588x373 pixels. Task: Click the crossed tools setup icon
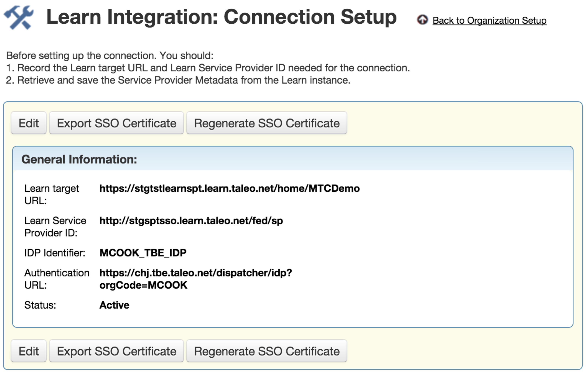click(19, 18)
